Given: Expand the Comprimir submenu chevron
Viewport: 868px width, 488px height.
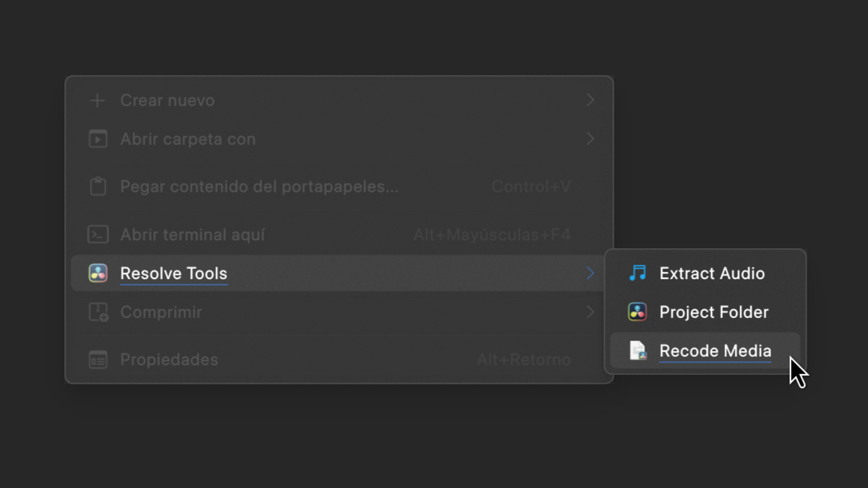Looking at the screenshot, I should tap(590, 312).
